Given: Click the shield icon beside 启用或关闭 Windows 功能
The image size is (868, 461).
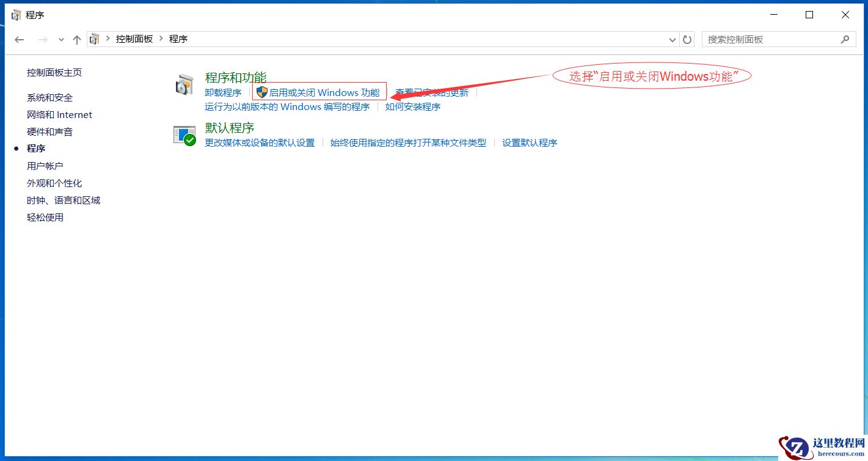Looking at the screenshot, I should 262,92.
